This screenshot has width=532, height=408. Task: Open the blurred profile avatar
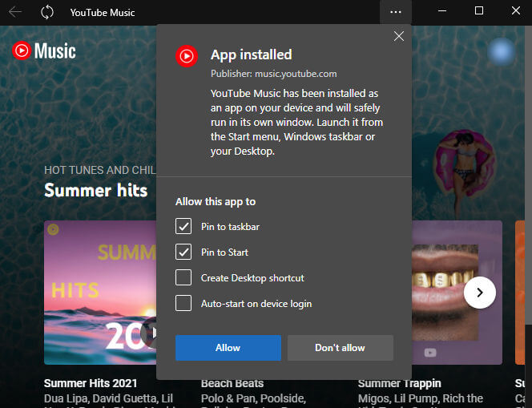tap(501, 51)
